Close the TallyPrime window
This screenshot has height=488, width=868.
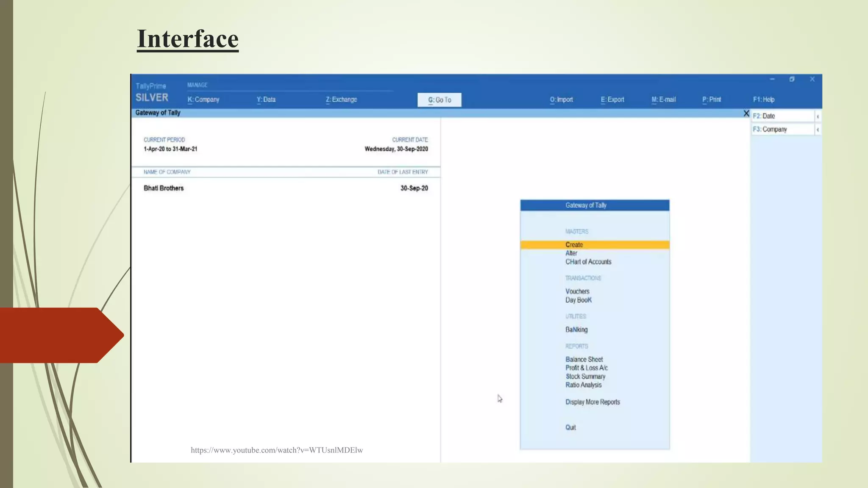tap(812, 79)
